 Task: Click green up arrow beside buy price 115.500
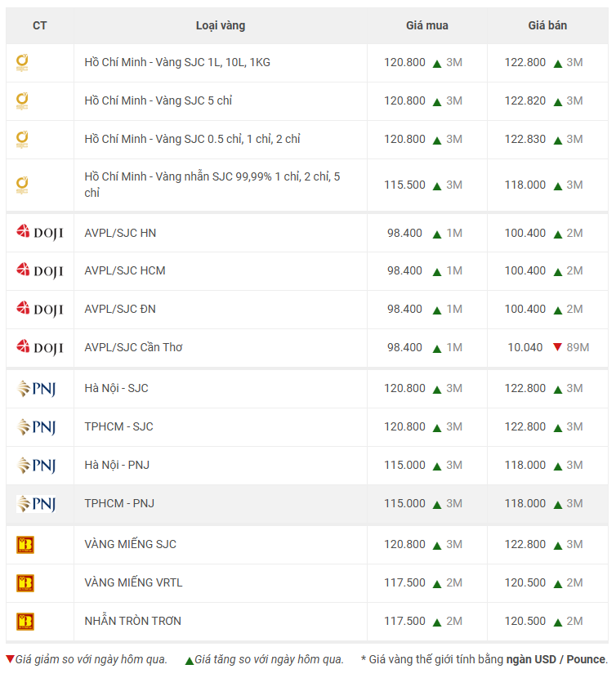437,186
